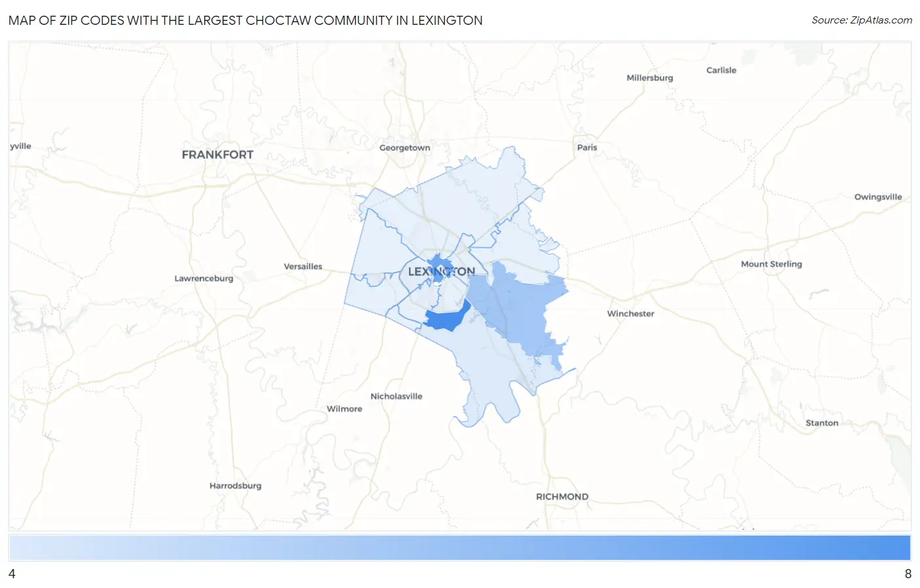The height and width of the screenshot is (588, 920).
Task: Select the Stanton label
Action: (822, 423)
